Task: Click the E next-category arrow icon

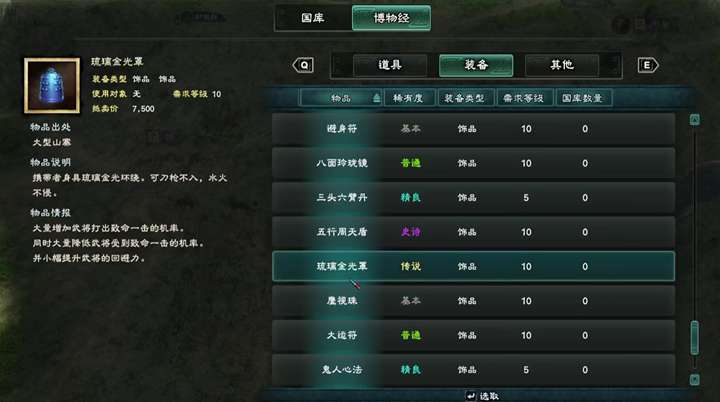Action: [x=648, y=65]
